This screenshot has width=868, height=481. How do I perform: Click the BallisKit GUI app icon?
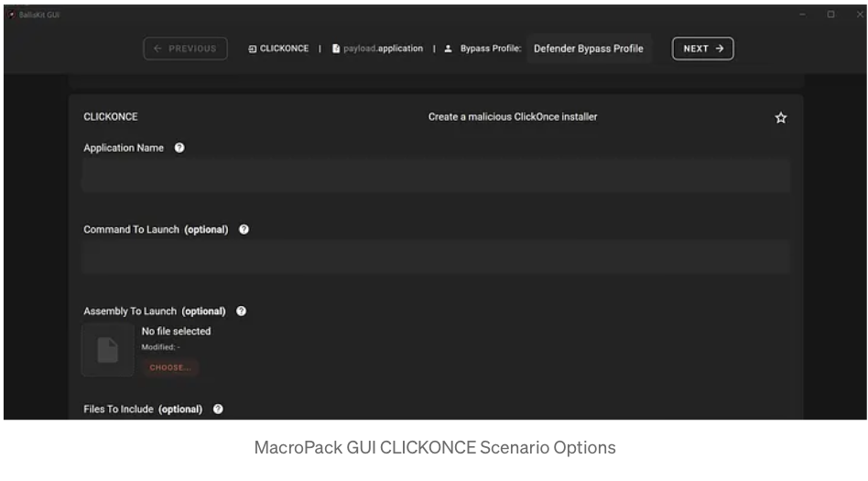click(x=12, y=15)
